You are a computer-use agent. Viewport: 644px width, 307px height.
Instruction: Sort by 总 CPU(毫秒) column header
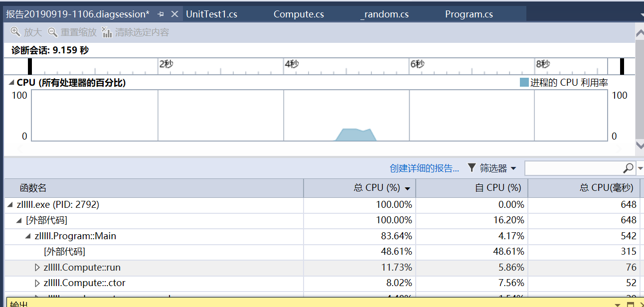[x=584, y=188]
